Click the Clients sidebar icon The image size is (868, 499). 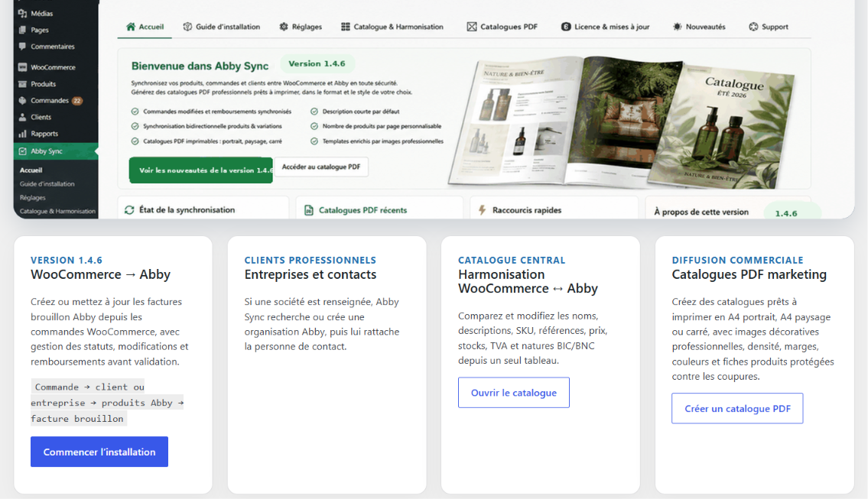(22, 117)
